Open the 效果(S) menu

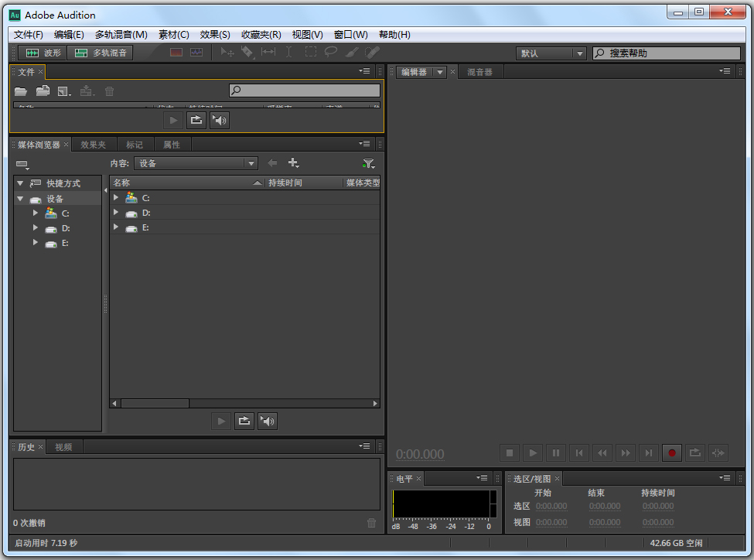(x=215, y=35)
